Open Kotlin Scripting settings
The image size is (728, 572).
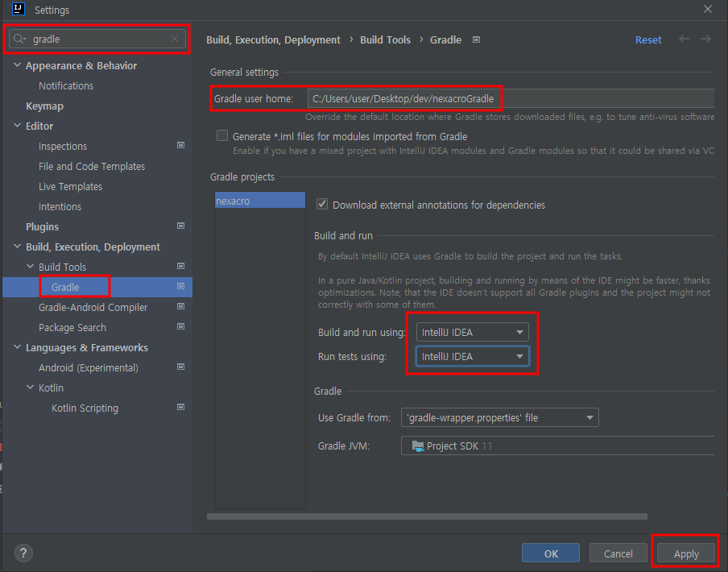point(85,408)
